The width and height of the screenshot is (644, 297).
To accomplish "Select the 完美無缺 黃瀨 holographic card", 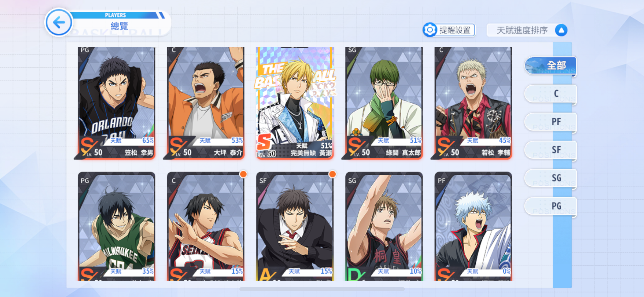I will click(295, 103).
